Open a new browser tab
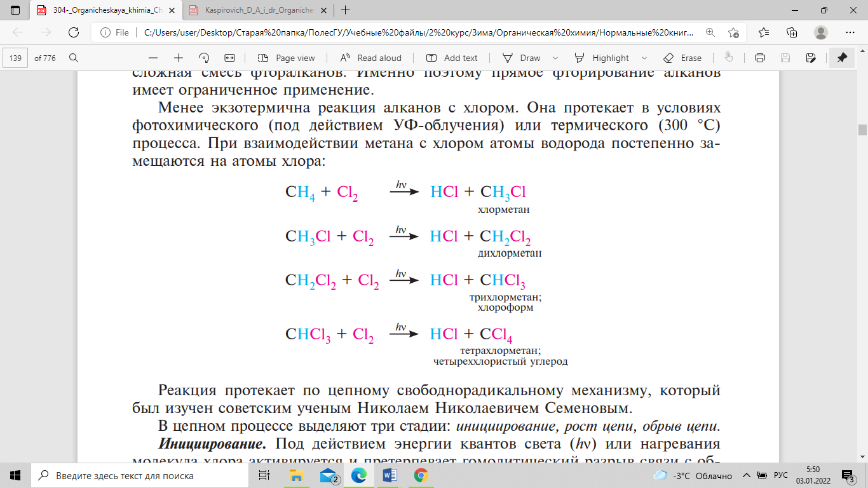The width and height of the screenshot is (868, 488). 346,10
